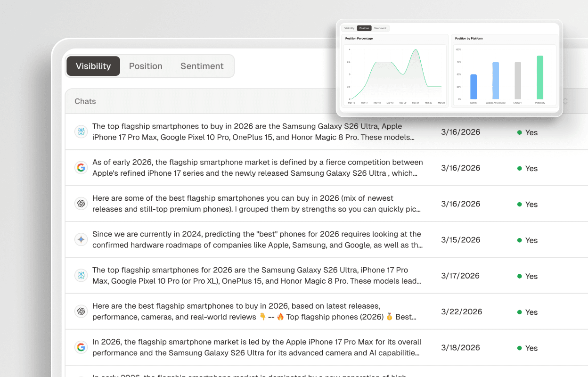Click the dark blue Gemini bar in the chart

click(x=474, y=87)
